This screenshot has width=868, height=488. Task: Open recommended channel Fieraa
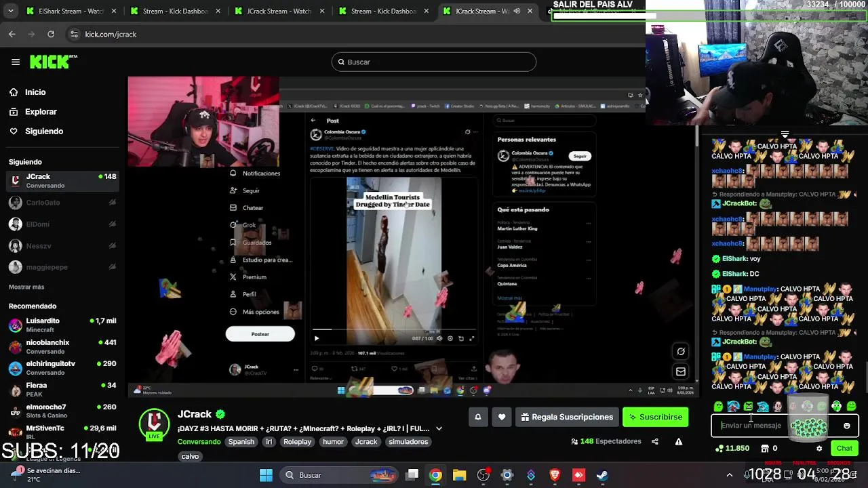tap(62, 389)
